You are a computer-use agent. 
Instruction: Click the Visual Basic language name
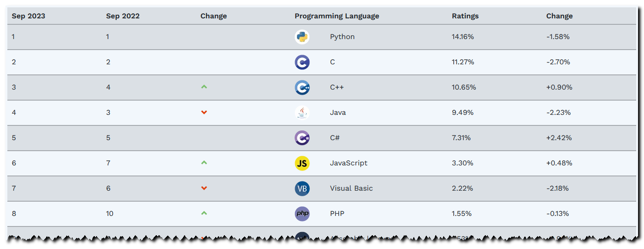pos(351,188)
